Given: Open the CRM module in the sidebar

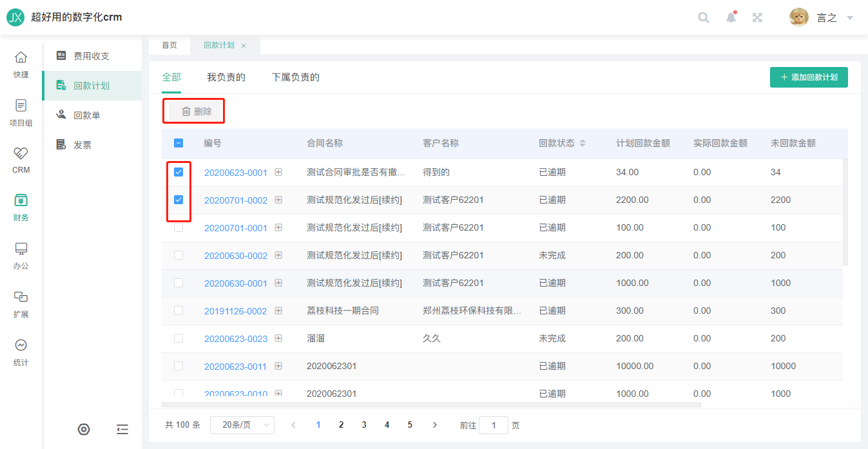Looking at the screenshot, I should 21,160.
